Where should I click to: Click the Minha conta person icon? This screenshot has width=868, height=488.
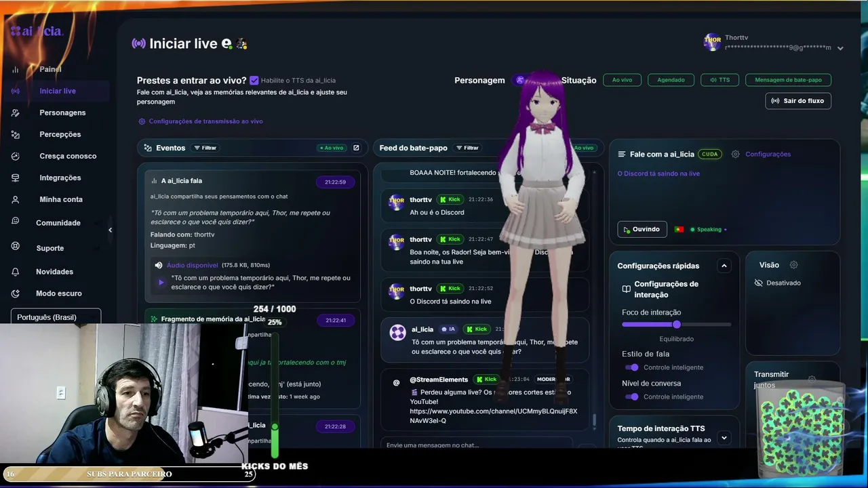pyautogui.click(x=15, y=199)
